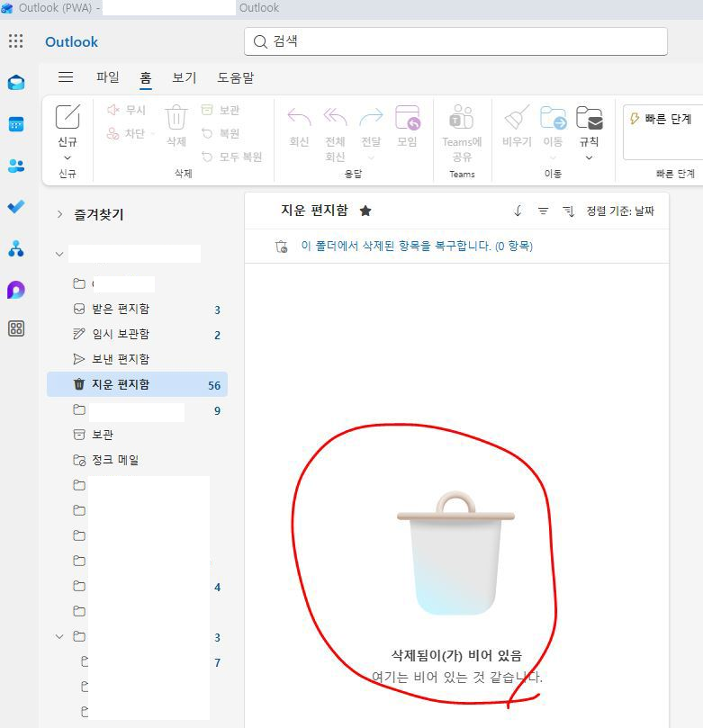Open the 보관 archive folder in tree
703x728 pixels.
pos(137,435)
